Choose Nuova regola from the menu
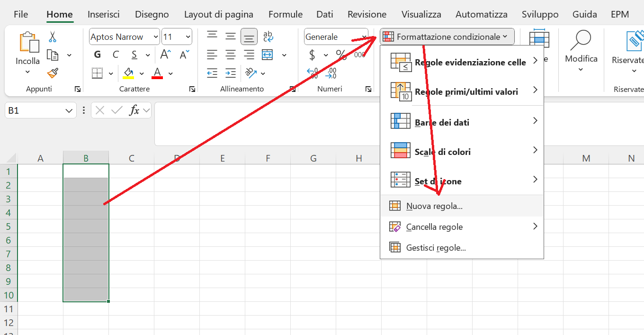The image size is (644, 335). click(462, 206)
